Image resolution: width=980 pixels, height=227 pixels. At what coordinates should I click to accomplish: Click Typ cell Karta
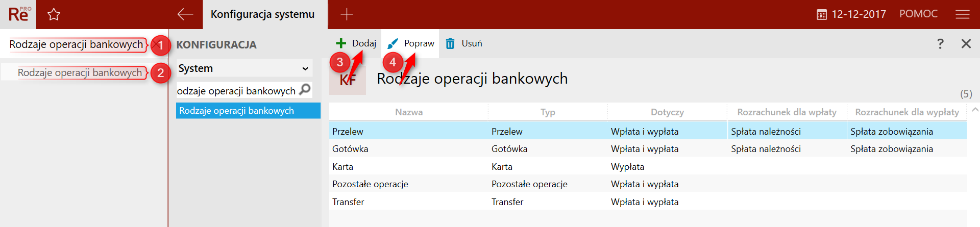(502, 167)
